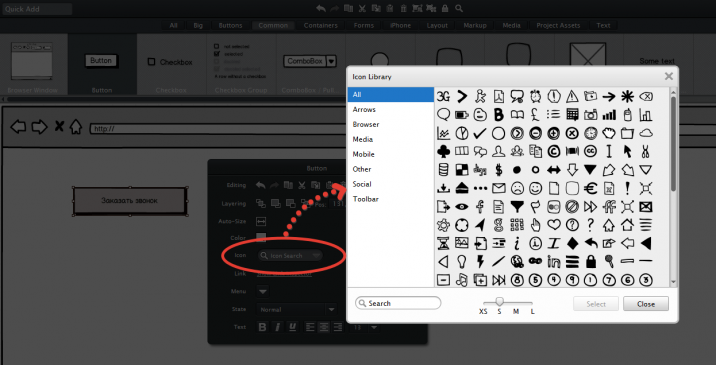716x365 pixels.
Task: Choose the lightning bolt icon
Action: point(480,261)
